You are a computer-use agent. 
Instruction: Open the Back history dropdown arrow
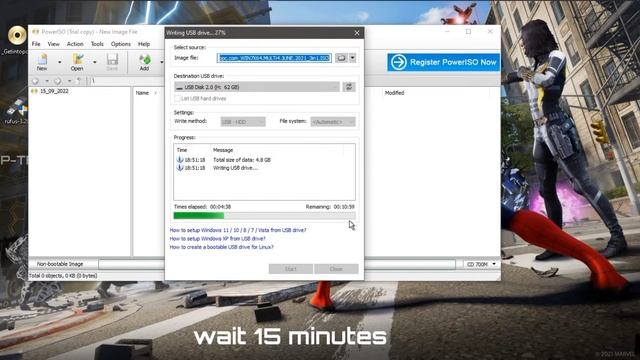(47, 81)
